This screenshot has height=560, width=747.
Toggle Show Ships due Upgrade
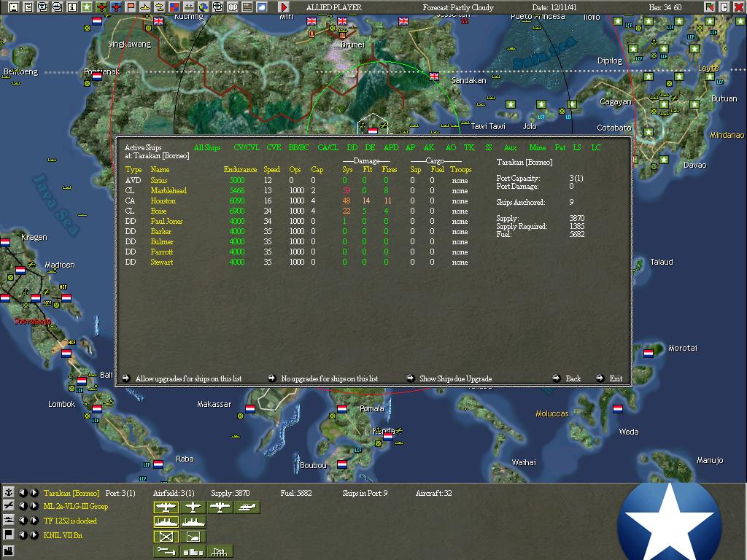[x=455, y=378]
